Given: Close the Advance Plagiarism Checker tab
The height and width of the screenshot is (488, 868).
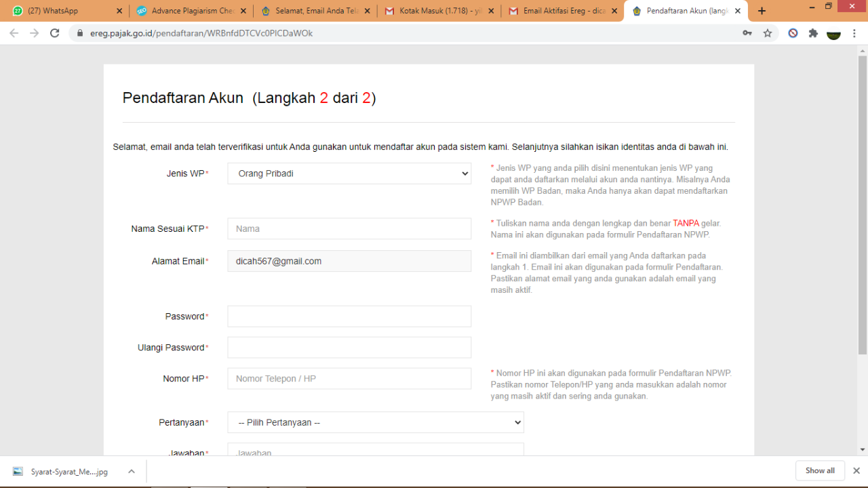Looking at the screenshot, I should click(243, 11).
